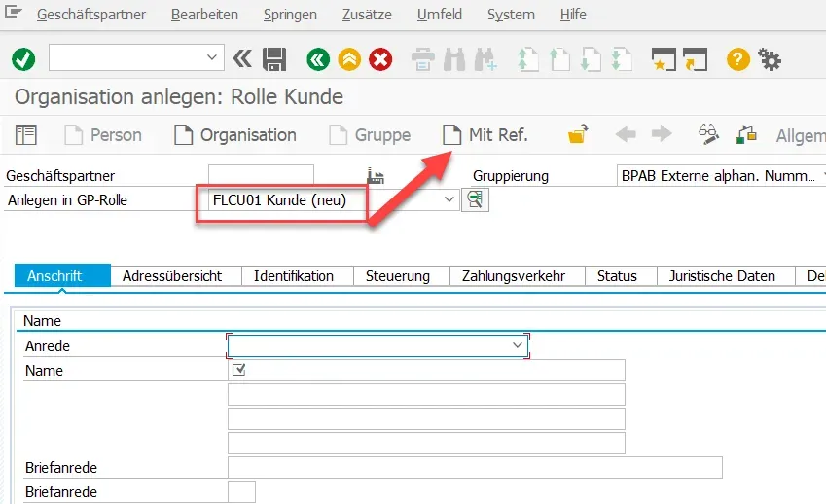Click the switch display/change glasses icon
Screen dimensions: 826x504
pos(709,135)
